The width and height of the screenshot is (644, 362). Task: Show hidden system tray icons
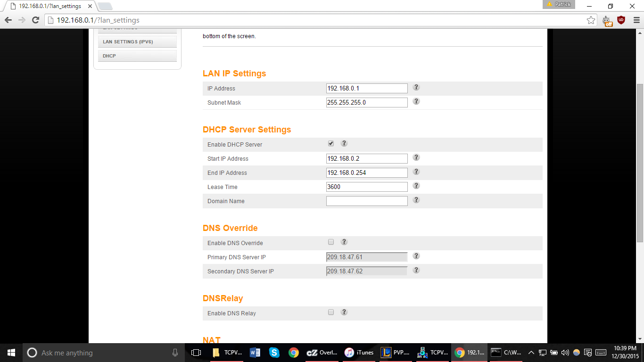click(531, 353)
